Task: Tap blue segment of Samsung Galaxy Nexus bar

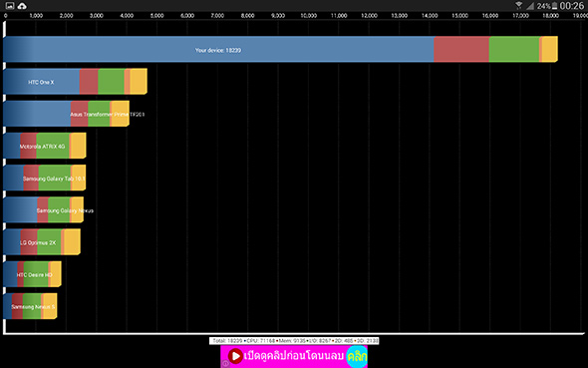Action: tap(20, 210)
